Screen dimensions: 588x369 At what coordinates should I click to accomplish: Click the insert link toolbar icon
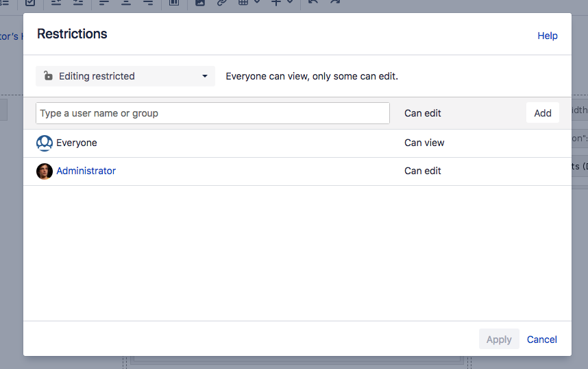221,3
